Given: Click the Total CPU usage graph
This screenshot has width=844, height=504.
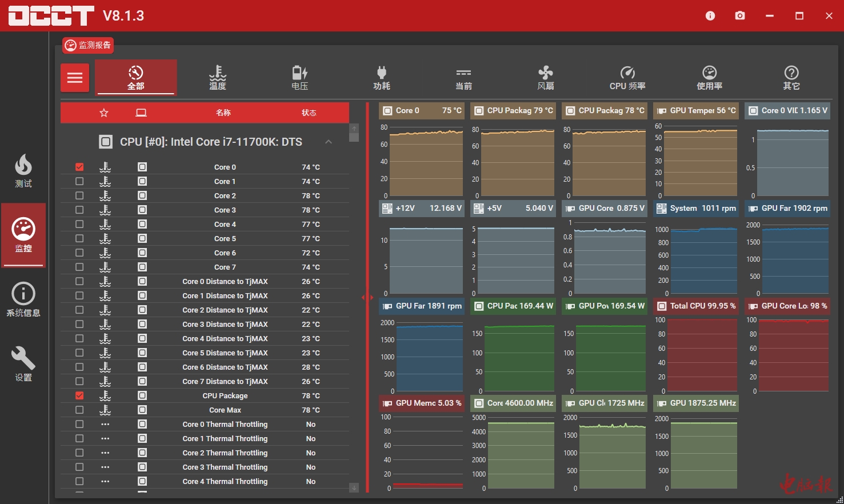Looking at the screenshot, I should pyautogui.click(x=702, y=355).
